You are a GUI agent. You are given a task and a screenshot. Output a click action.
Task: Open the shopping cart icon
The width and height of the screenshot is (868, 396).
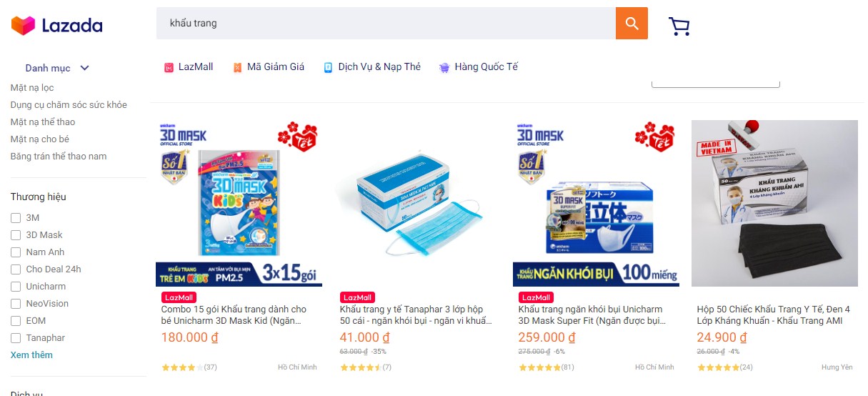coord(679,26)
